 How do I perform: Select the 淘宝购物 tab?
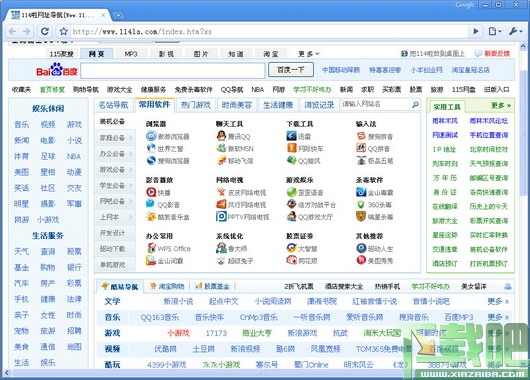(x=167, y=286)
